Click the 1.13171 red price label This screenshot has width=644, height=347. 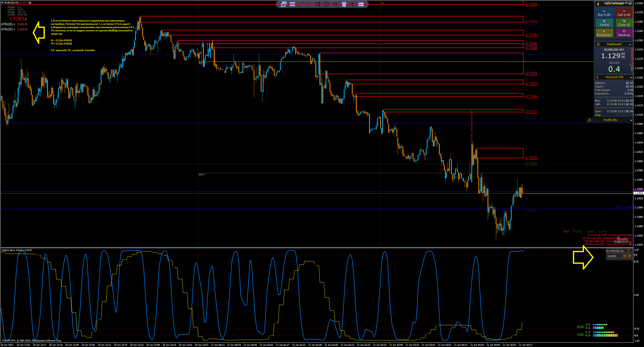[531, 84]
